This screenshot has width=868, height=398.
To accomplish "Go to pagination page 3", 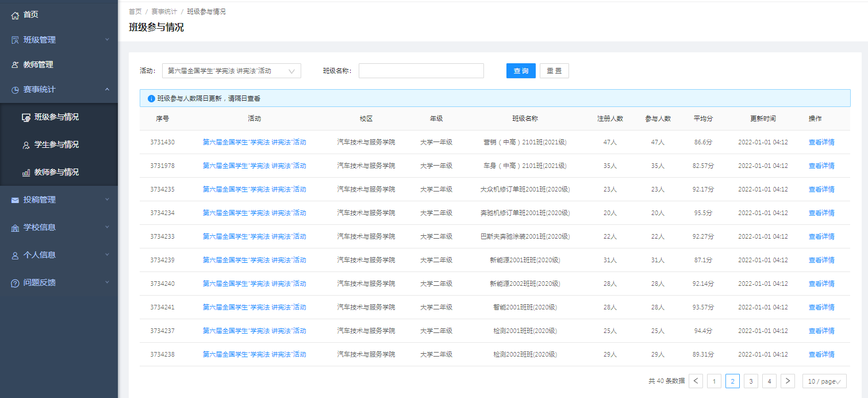I will click(751, 381).
